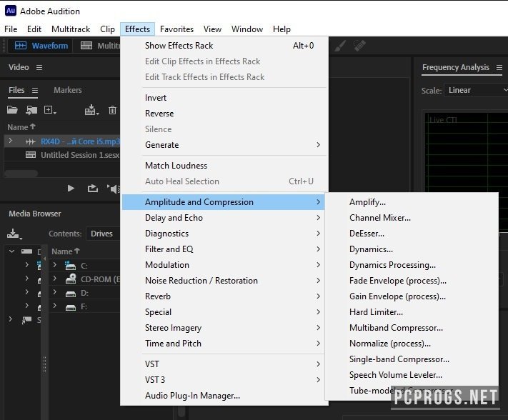Open VST 3 submenu
Screen dimensions: 508x420
(x=224, y=379)
